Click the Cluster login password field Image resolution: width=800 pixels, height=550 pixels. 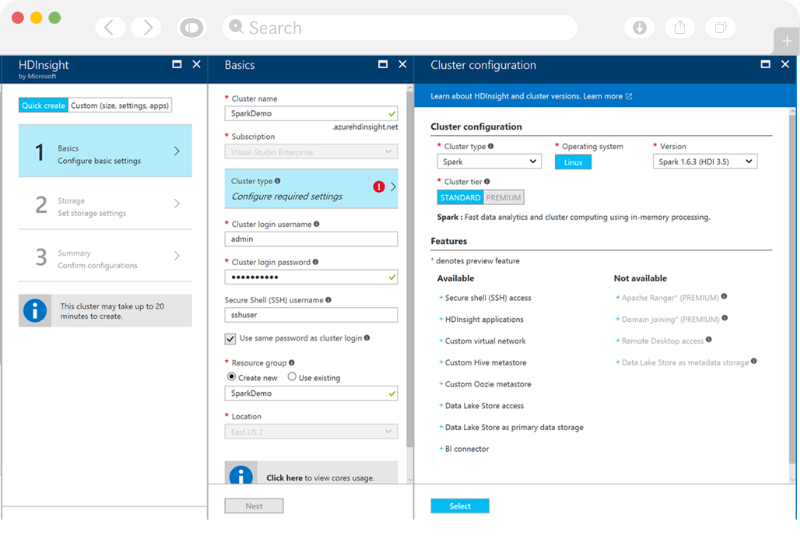pos(311,277)
